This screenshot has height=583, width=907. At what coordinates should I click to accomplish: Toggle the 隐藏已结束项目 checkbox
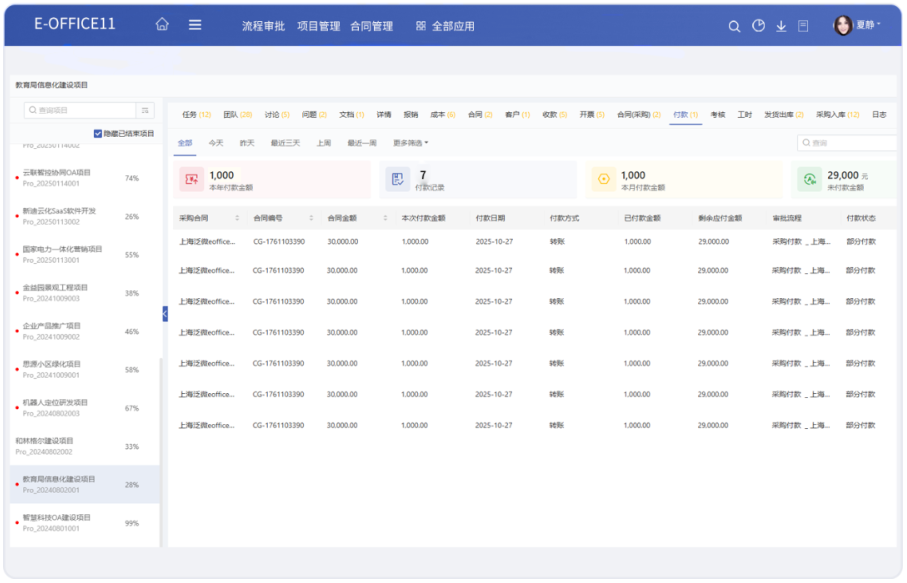coord(98,133)
